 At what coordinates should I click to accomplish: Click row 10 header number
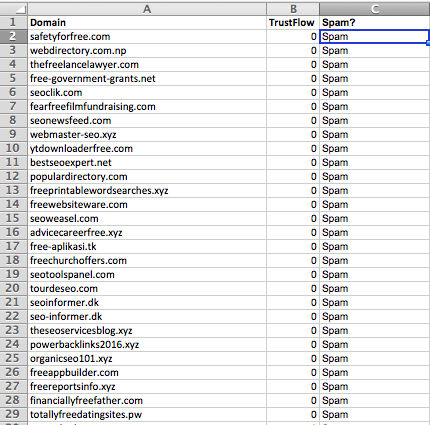pyautogui.click(x=13, y=148)
